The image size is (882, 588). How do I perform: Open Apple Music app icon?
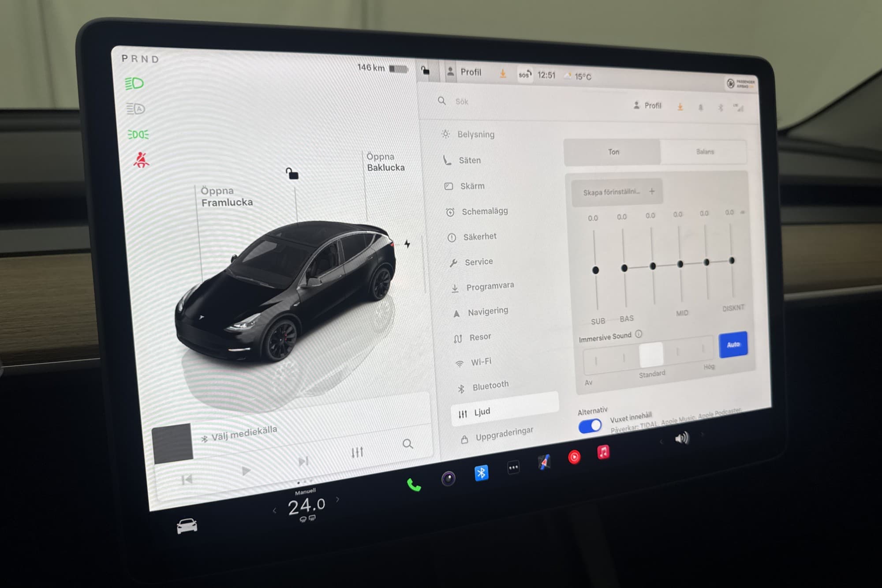[603, 452]
